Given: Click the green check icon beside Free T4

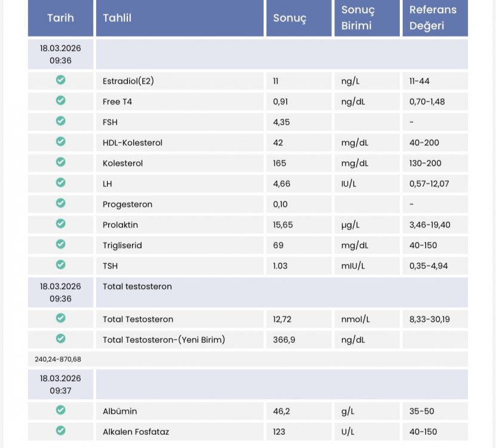Looking at the screenshot, I should [x=60, y=100].
